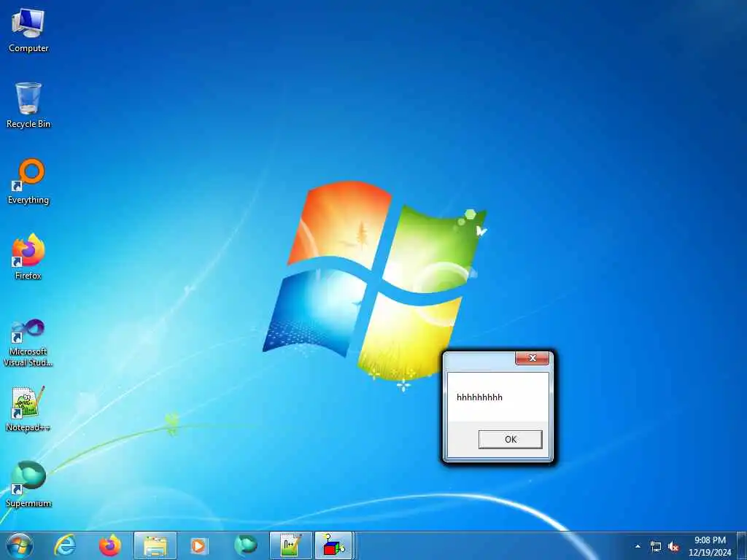
Task: Open Windows Media Player from the taskbar
Action: click(198, 545)
